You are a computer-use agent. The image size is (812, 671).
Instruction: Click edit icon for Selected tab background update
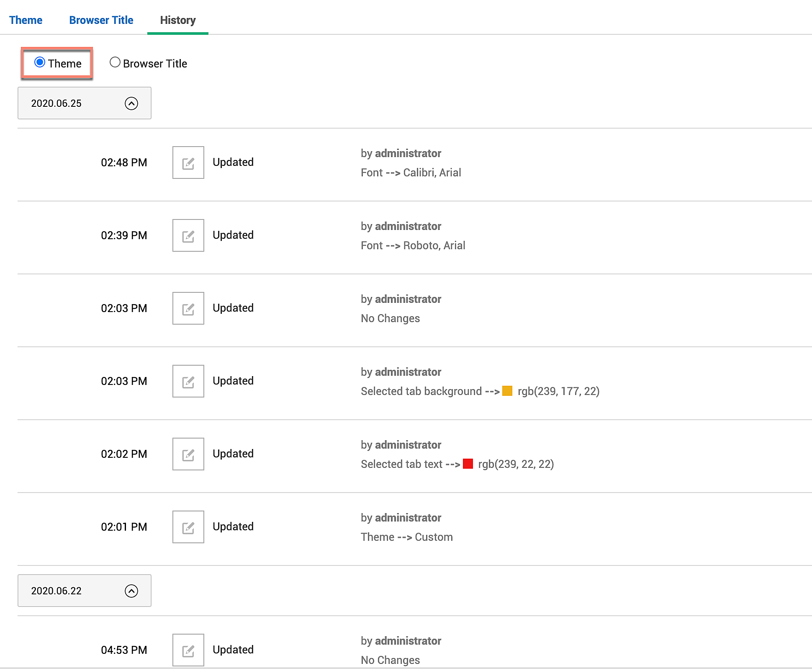coord(188,381)
